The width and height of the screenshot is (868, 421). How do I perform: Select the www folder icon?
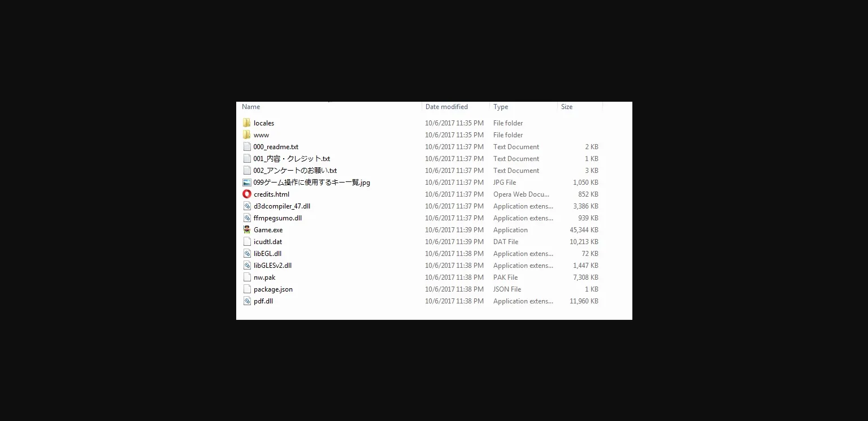tap(246, 135)
